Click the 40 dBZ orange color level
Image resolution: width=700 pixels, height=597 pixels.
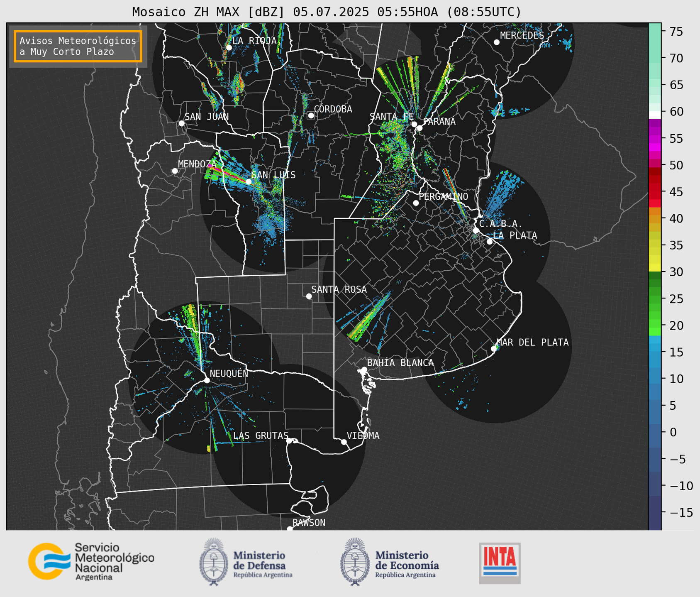(x=655, y=219)
